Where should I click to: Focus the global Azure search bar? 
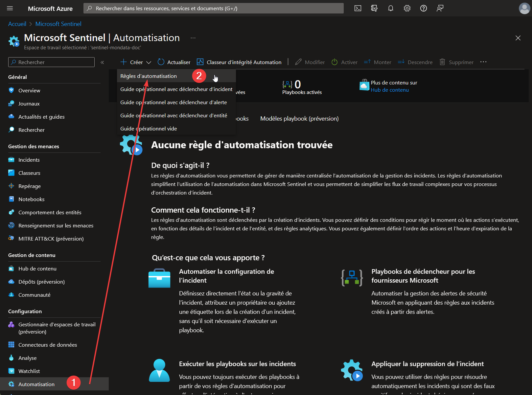(x=214, y=8)
